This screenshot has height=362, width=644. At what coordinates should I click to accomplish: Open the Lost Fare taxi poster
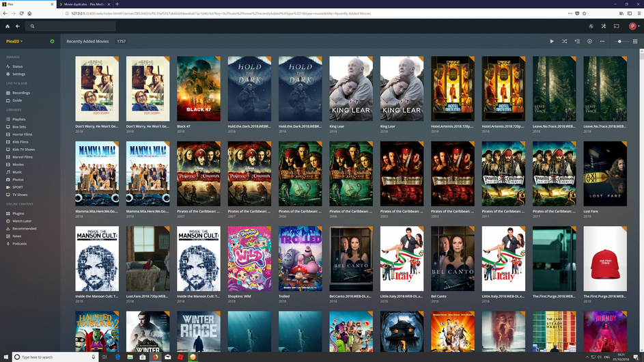pyautogui.click(x=605, y=173)
